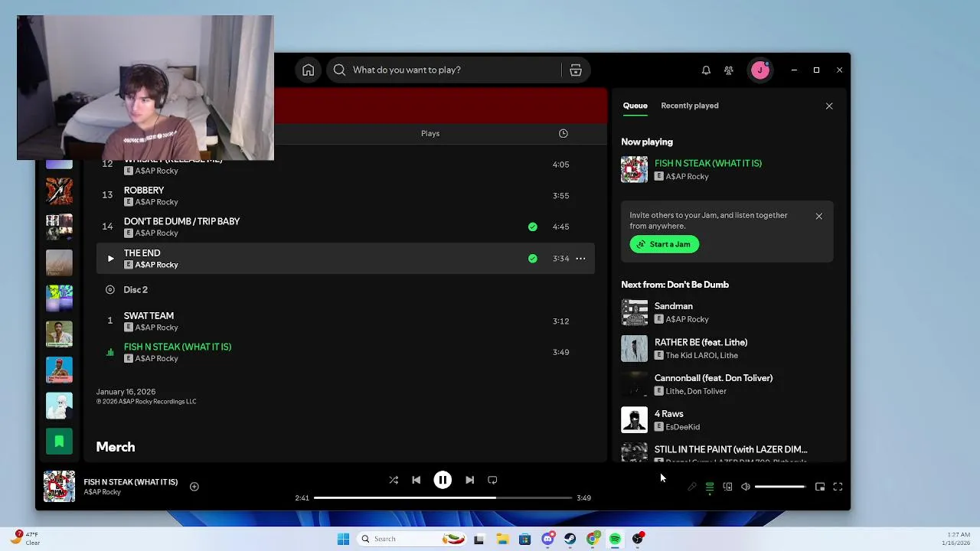Open the user profile avatar menu

(x=759, y=70)
